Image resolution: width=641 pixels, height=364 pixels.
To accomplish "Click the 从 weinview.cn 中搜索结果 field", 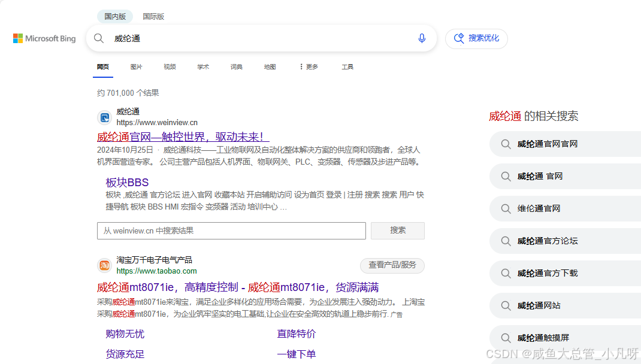I will (x=231, y=231).
